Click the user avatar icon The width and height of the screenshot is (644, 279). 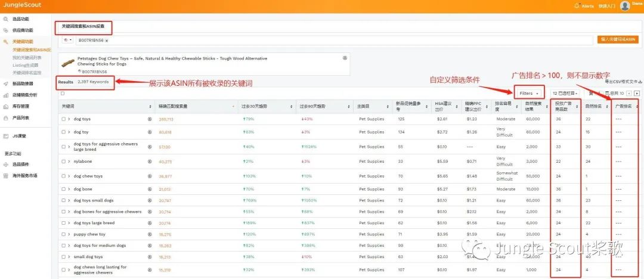coord(625,6)
